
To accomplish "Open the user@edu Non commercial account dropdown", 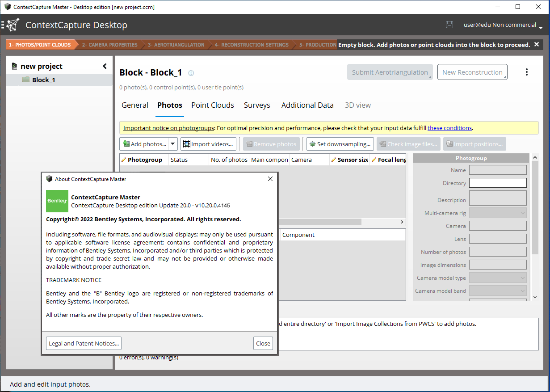I will (x=503, y=25).
